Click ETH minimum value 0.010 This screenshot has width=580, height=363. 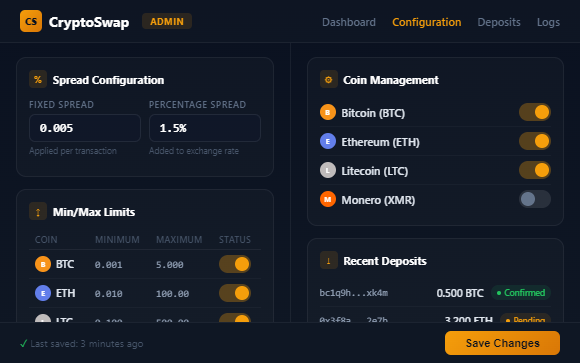[x=108, y=293]
